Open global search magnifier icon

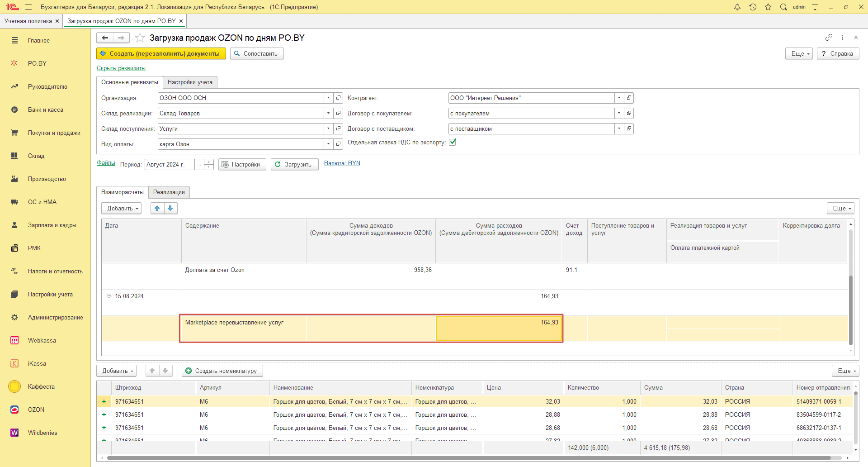(x=783, y=7)
